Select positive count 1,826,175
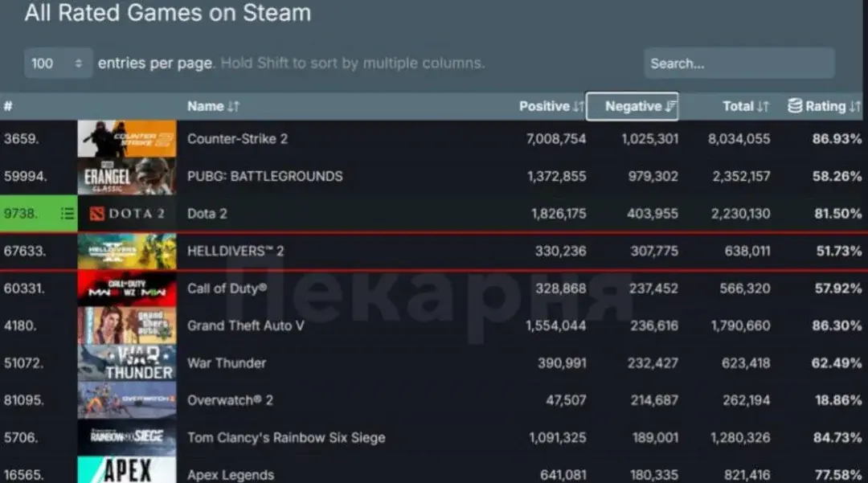 559,214
